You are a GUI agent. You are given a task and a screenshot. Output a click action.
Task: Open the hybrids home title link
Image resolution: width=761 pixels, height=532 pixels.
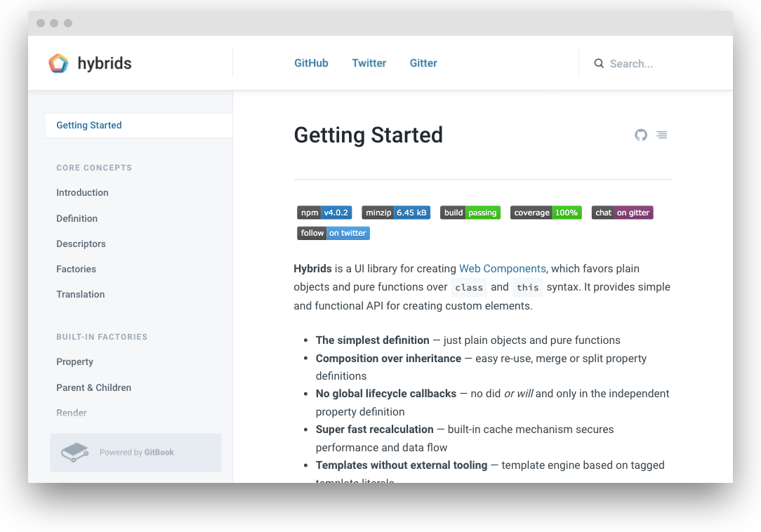(x=105, y=63)
